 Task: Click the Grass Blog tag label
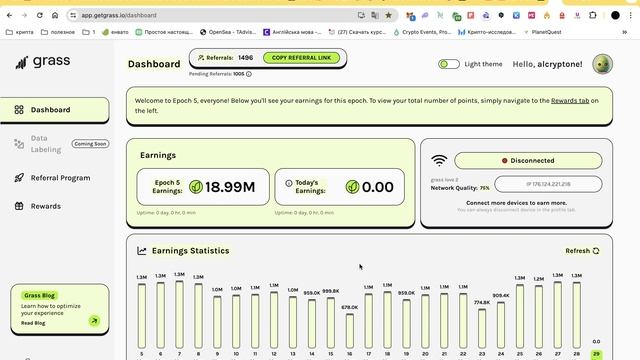[x=39, y=295]
